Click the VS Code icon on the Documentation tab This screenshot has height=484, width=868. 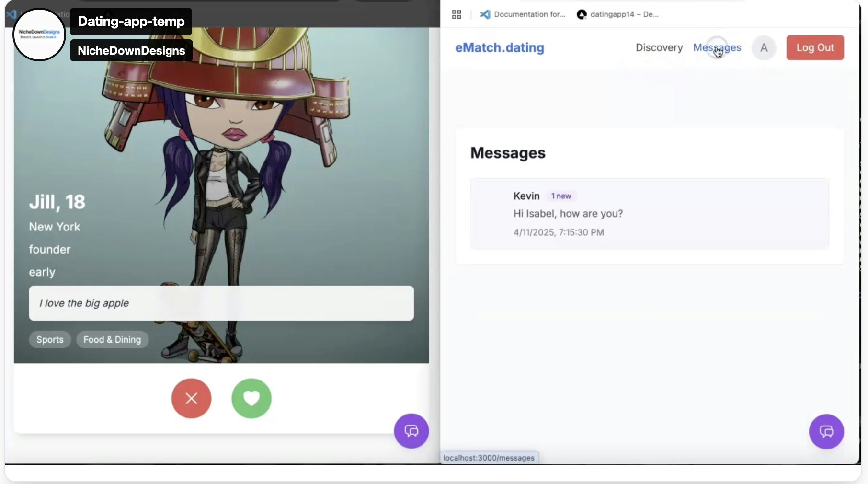[485, 14]
